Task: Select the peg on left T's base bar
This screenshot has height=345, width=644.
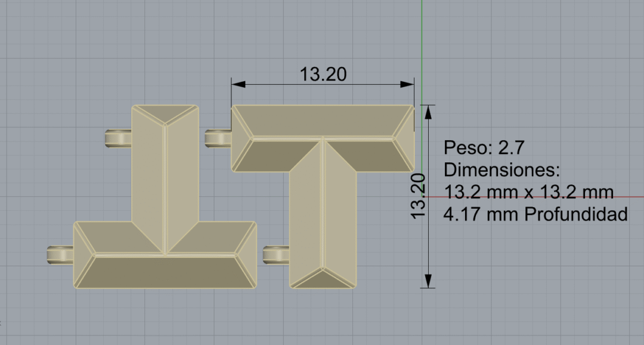Action: pyautogui.click(x=59, y=255)
